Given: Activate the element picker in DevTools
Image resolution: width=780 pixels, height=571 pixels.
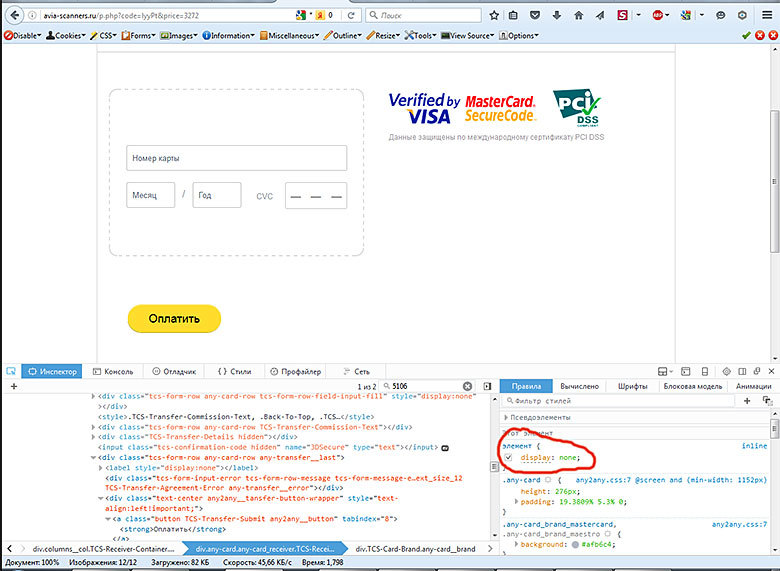Looking at the screenshot, I should click(x=11, y=371).
